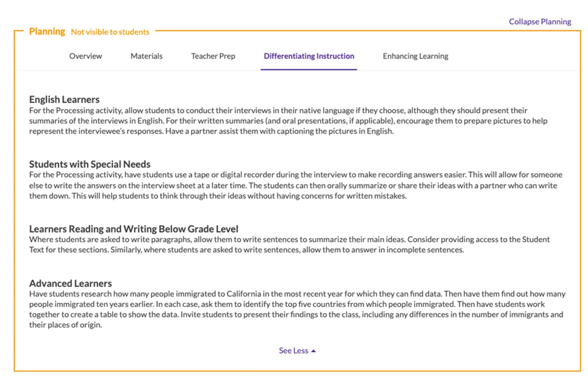Switch to the Overview tab
Screen dimensions: 588x392
click(85, 56)
